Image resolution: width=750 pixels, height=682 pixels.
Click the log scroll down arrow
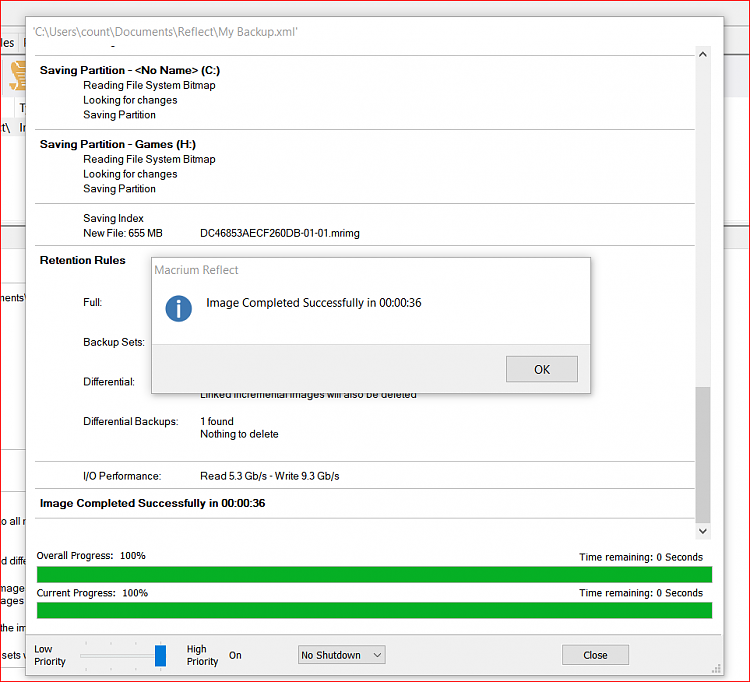(x=703, y=531)
